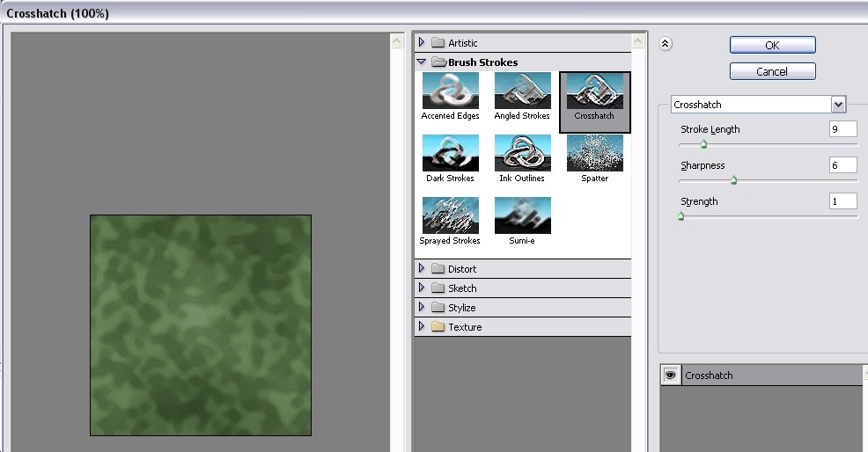Screen dimensions: 868x452
Task: Click the Stylize category label
Action: tap(461, 308)
